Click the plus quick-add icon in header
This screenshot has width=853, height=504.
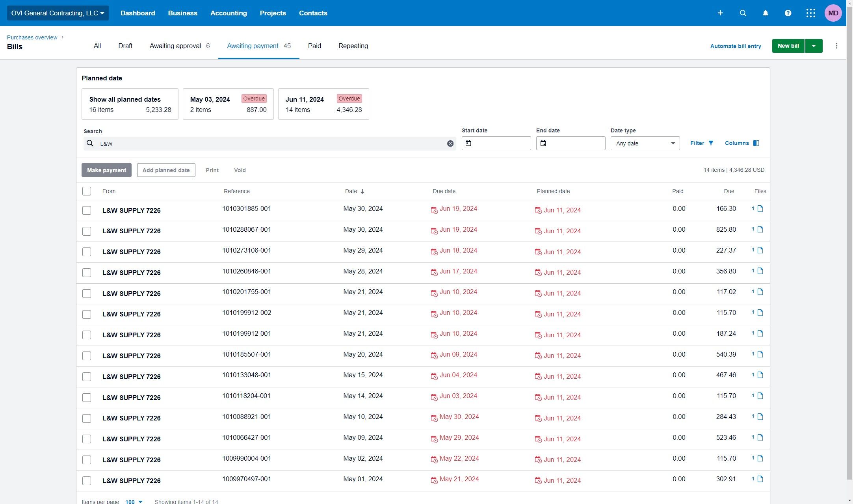[720, 13]
